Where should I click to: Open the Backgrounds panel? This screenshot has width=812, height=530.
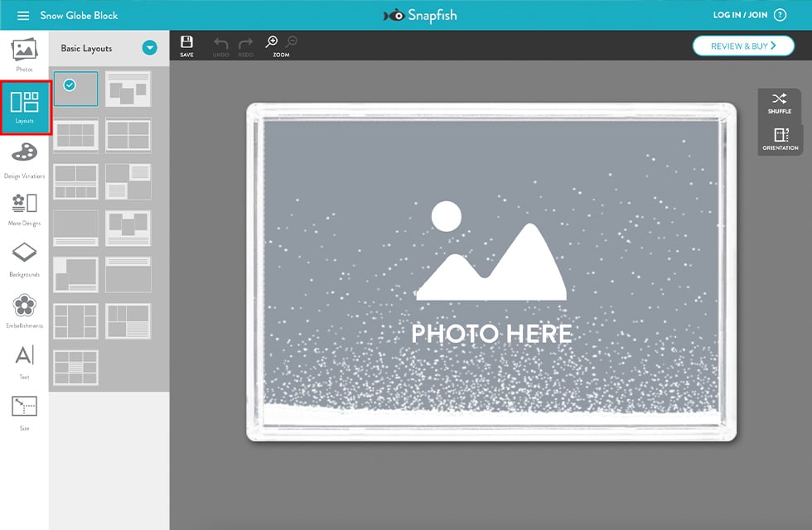(24, 258)
